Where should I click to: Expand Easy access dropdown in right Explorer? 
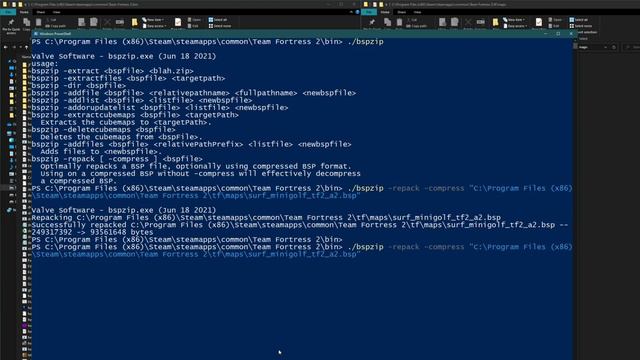(x=516, y=26)
